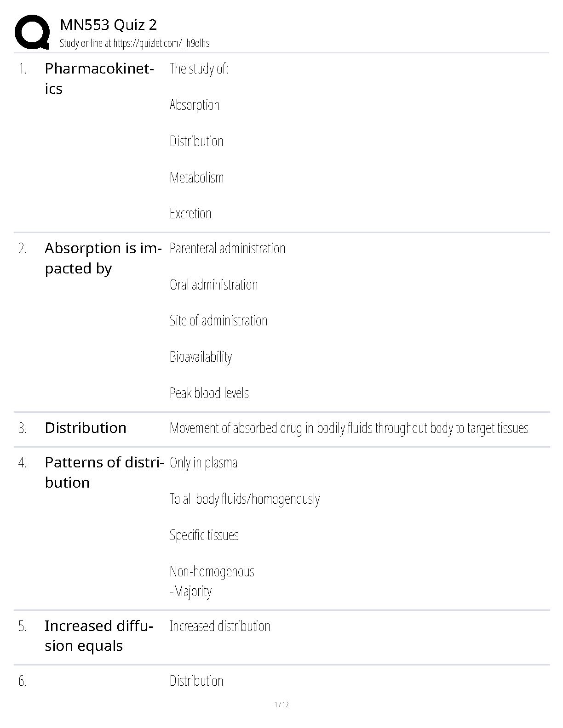Select "Only in plasma" text

tap(203, 463)
